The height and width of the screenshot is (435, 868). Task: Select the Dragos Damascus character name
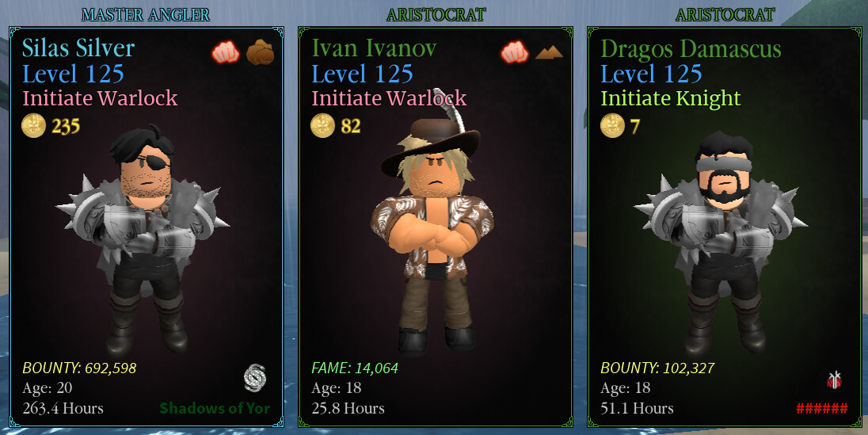tap(691, 48)
